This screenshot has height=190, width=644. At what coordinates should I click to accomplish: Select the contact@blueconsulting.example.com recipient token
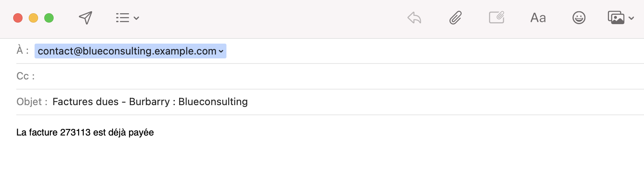coord(130,51)
